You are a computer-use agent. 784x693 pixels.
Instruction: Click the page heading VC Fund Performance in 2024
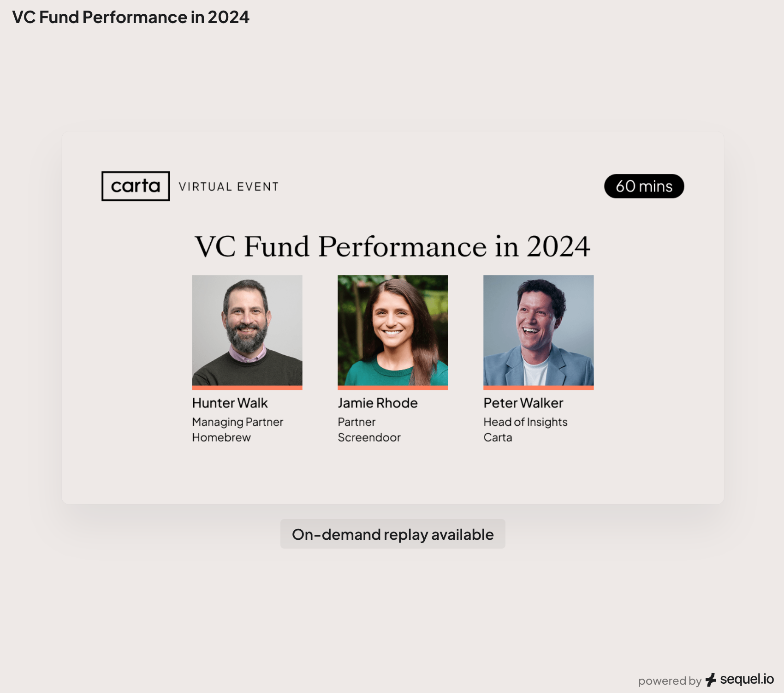point(131,18)
